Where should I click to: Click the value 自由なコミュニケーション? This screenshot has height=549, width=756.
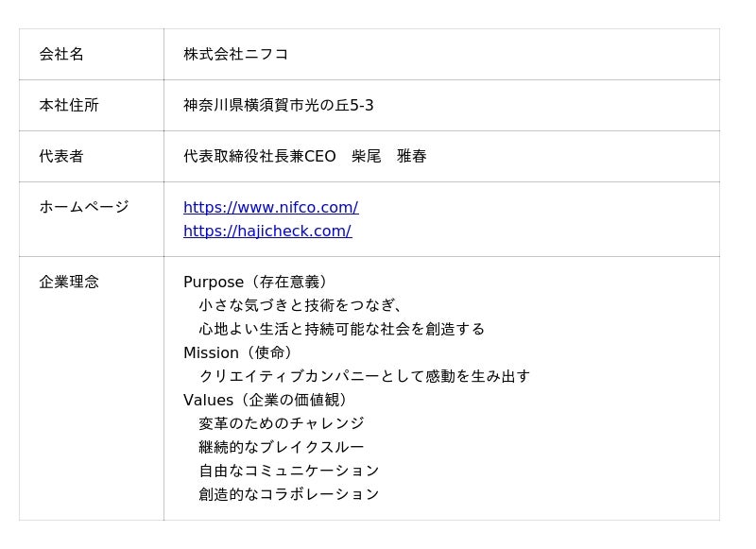(x=289, y=471)
